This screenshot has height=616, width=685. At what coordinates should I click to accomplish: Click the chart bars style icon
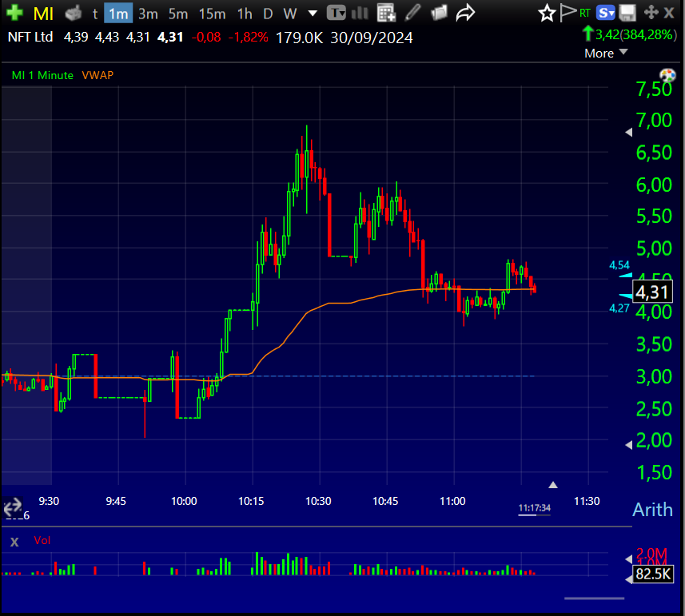pos(360,13)
